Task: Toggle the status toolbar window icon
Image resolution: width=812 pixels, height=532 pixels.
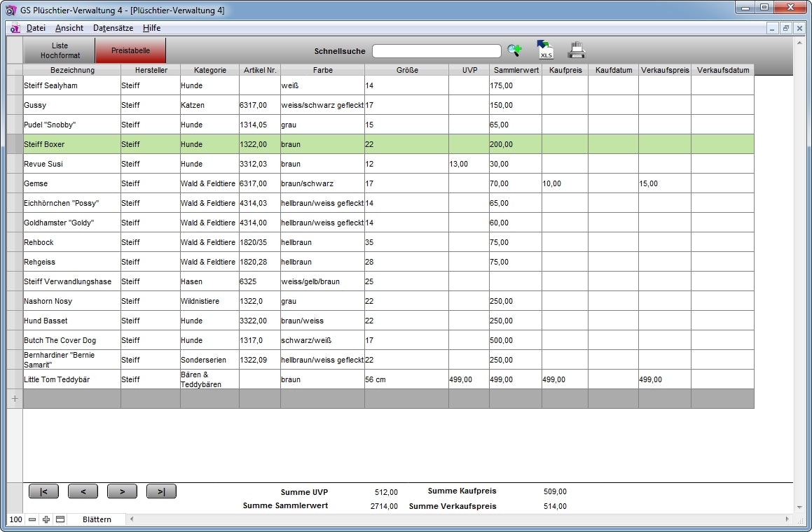Action: [60, 519]
